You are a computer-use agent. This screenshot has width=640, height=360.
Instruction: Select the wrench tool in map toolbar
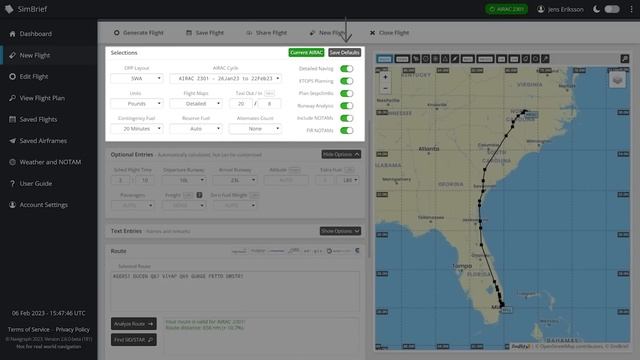545,59
